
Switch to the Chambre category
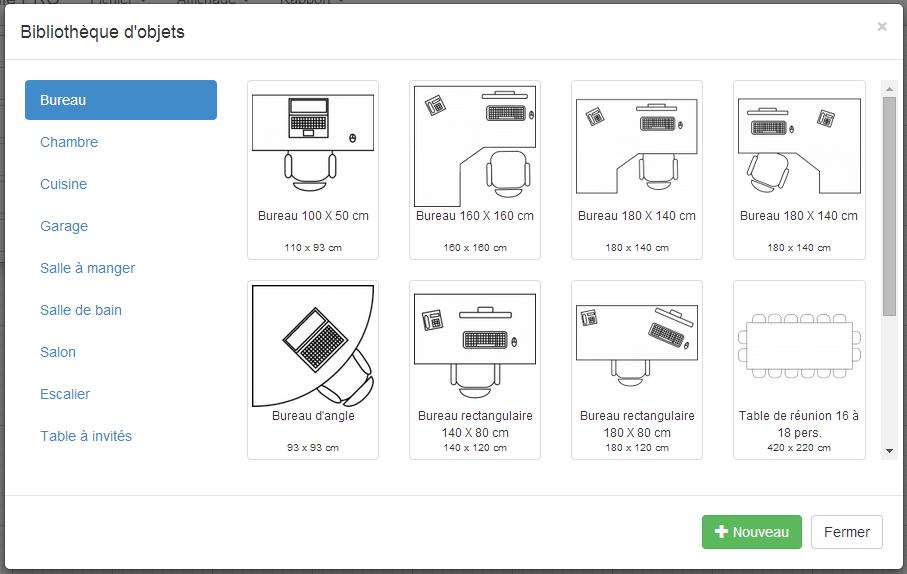(69, 142)
